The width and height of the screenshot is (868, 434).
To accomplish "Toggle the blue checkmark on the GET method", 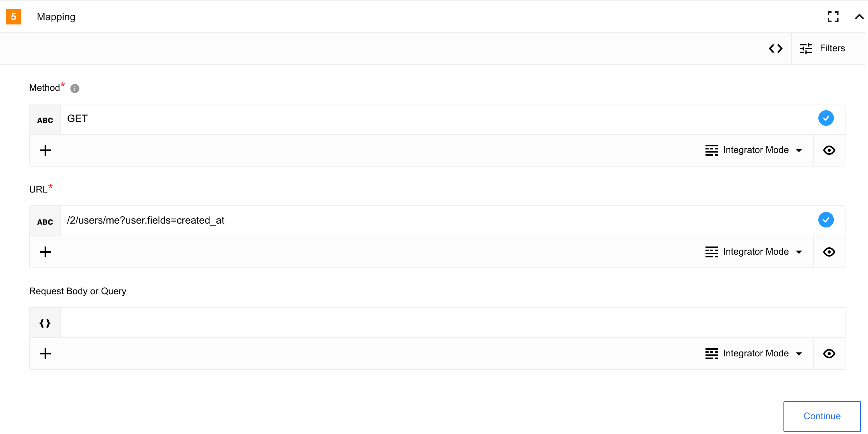I will (x=826, y=118).
